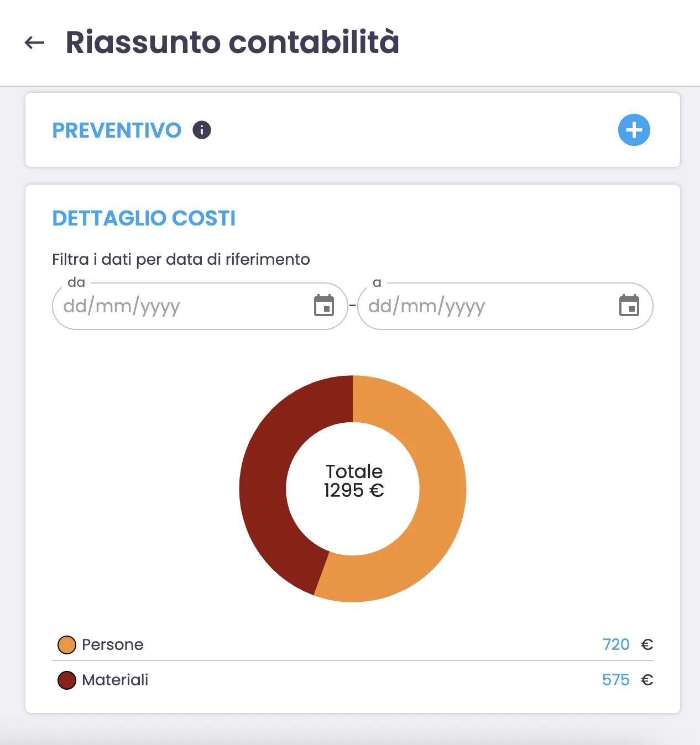Screen dimensions: 700x745
Task: Open the 575 Materiali cost amount
Action: (x=616, y=680)
